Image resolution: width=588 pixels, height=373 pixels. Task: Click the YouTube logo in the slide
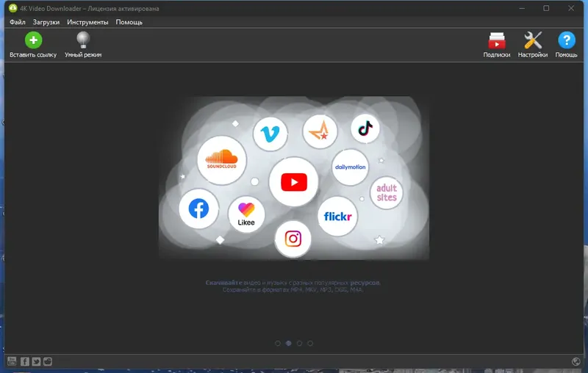point(293,182)
